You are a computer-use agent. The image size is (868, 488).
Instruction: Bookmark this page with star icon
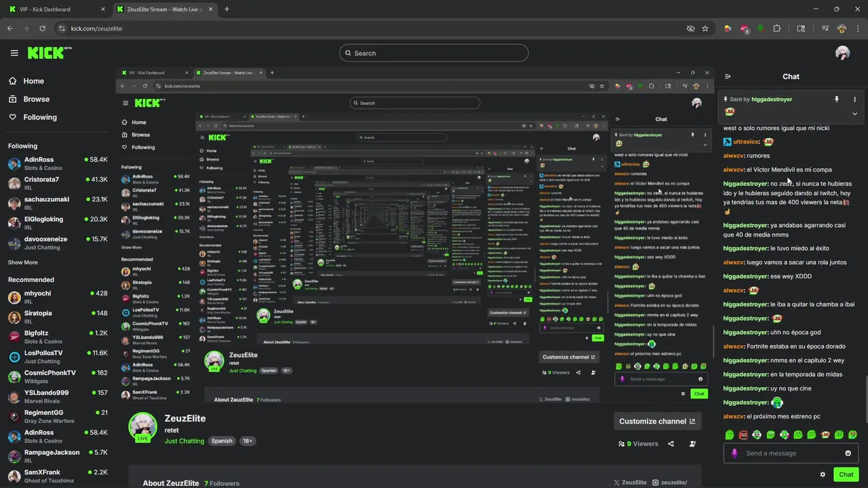tap(705, 28)
